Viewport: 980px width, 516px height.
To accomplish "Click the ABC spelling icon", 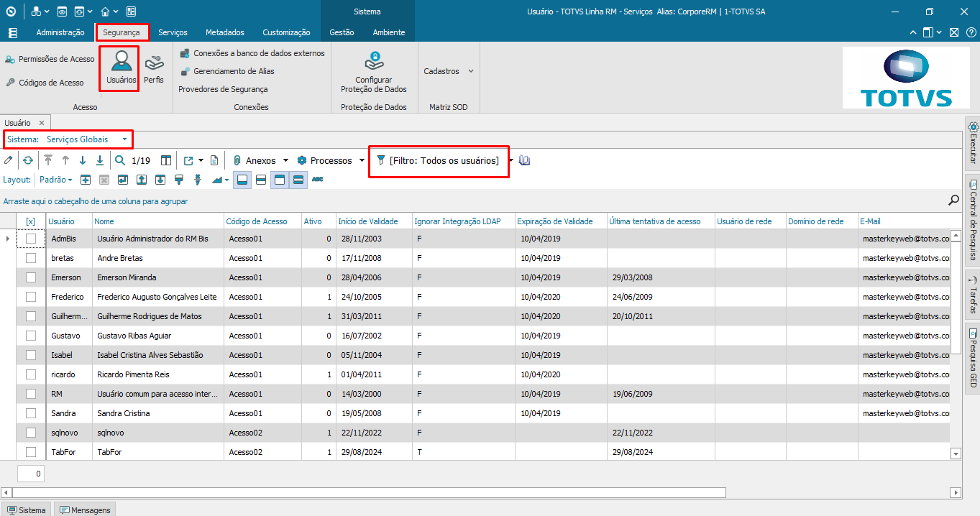I will pyautogui.click(x=318, y=180).
